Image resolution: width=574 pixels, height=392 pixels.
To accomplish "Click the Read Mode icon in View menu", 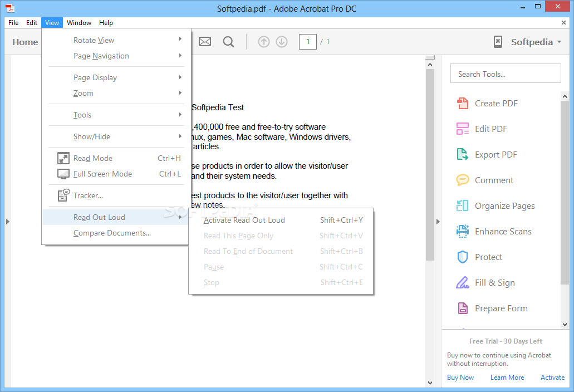I will pos(63,158).
